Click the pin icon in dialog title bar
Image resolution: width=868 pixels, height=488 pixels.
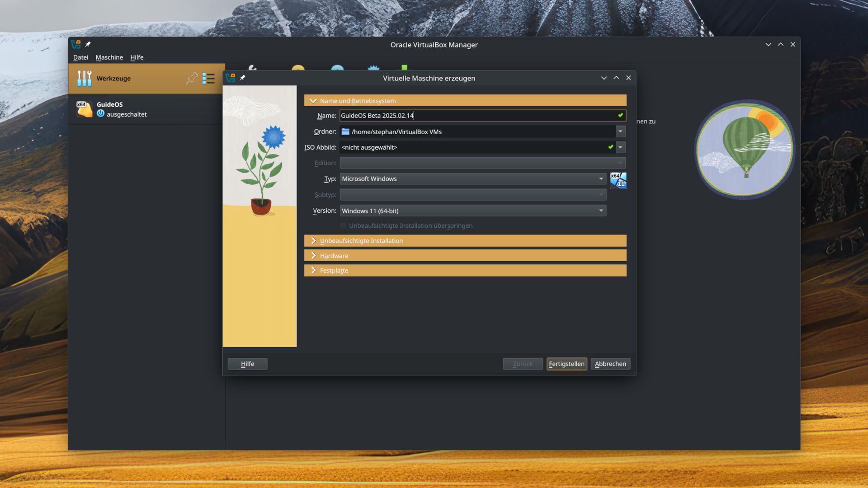(x=243, y=78)
